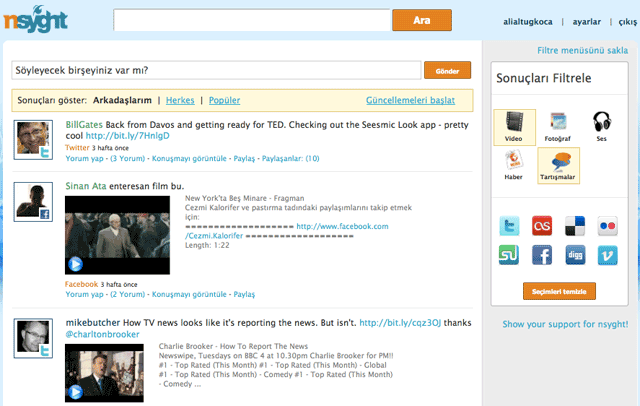Click 'Paylaş' on BillGates post
This screenshot has width=640, height=406.
tap(244, 159)
